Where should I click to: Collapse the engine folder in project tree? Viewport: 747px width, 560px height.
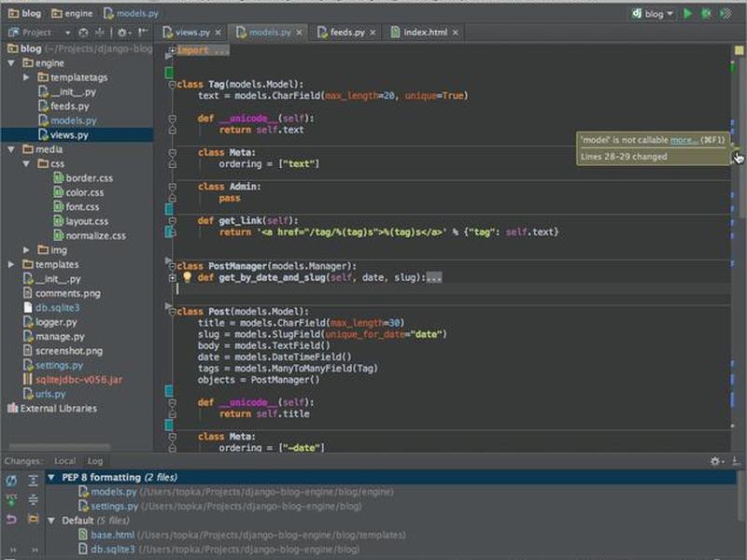pos(11,63)
